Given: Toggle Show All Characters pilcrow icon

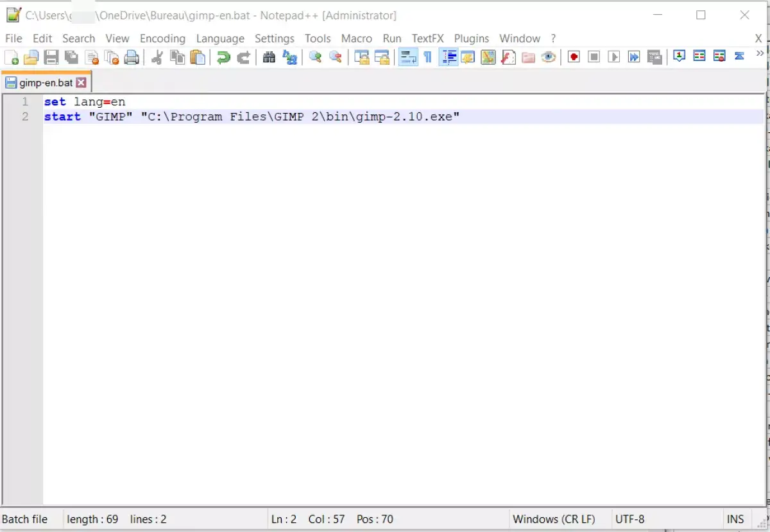Looking at the screenshot, I should [428, 58].
